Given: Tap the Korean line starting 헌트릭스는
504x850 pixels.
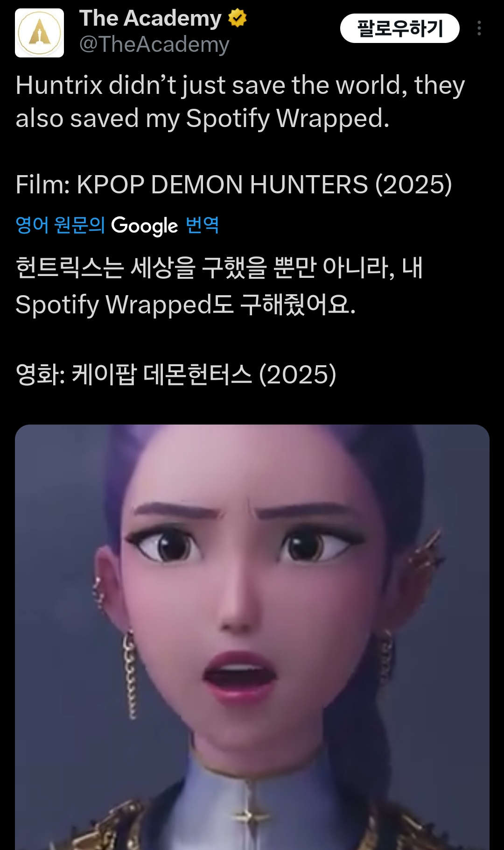Looking at the screenshot, I should 219,268.
